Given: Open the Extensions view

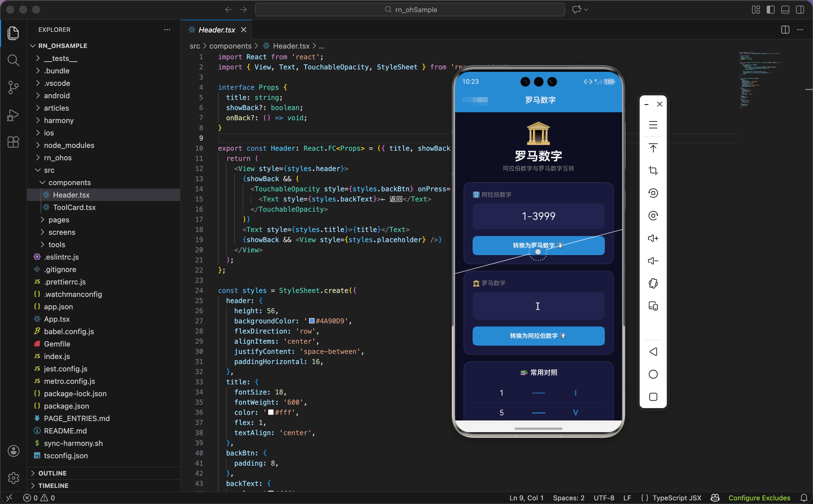Looking at the screenshot, I should pos(13,142).
